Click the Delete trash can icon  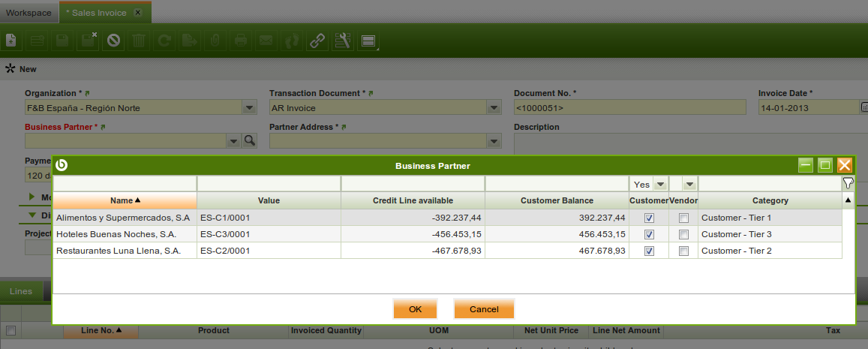139,41
